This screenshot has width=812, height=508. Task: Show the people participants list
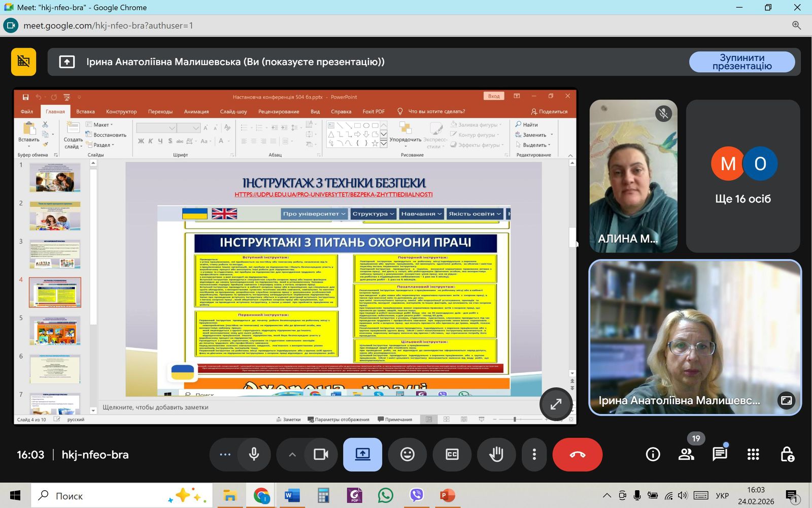(686, 454)
